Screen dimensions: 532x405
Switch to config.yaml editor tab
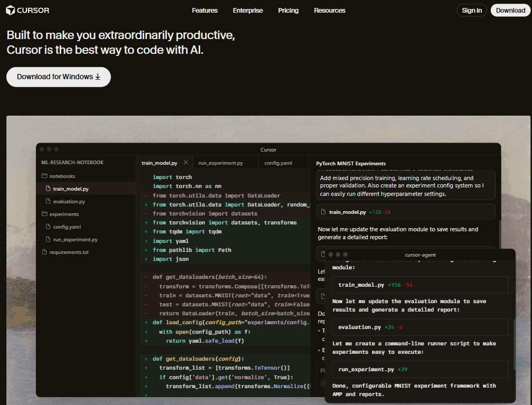278,163
